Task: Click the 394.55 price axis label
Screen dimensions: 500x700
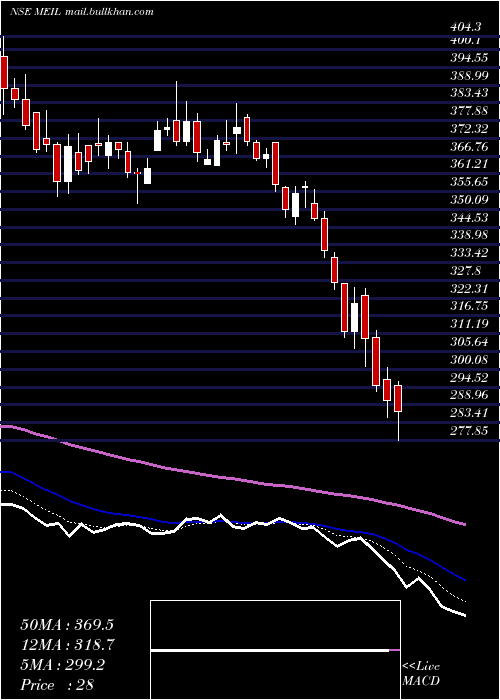Action: [x=470, y=58]
